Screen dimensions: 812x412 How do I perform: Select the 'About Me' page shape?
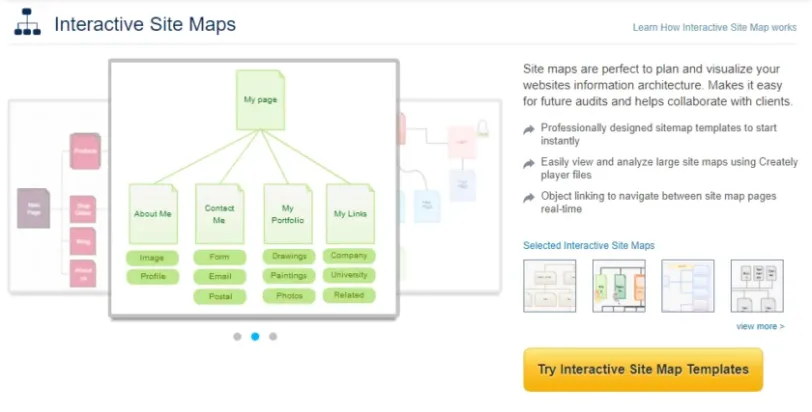click(x=152, y=213)
